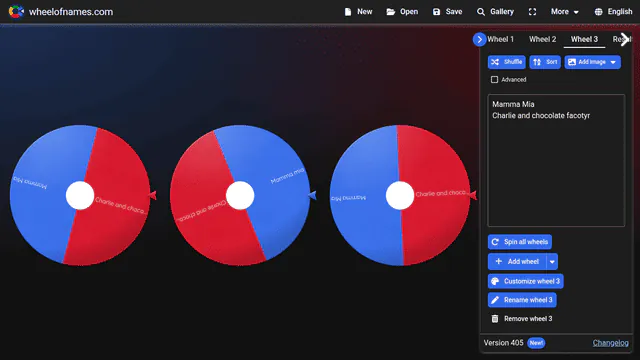This screenshot has height=360, width=640.
Task: Click the Save disk icon
Action: (436, 12)
